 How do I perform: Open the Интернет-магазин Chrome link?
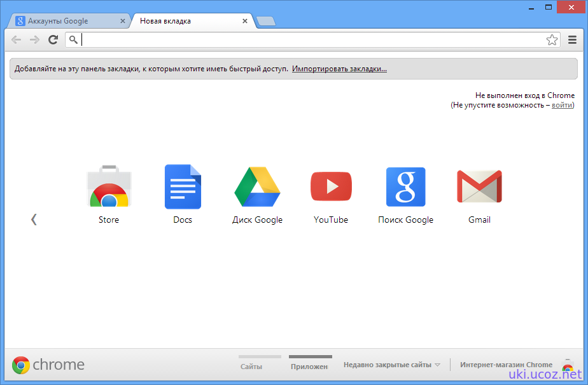506,365
